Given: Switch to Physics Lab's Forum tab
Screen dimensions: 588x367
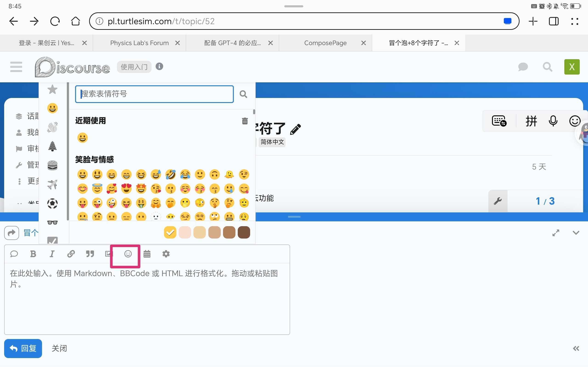Looking at the screenshot, I should [x=139, y=43].
